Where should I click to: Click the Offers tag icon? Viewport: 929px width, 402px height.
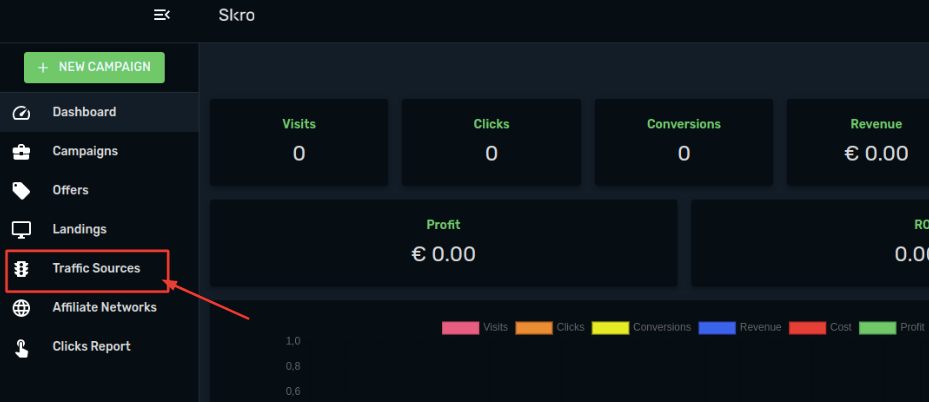pyautogui.click(x=21, y=191)
